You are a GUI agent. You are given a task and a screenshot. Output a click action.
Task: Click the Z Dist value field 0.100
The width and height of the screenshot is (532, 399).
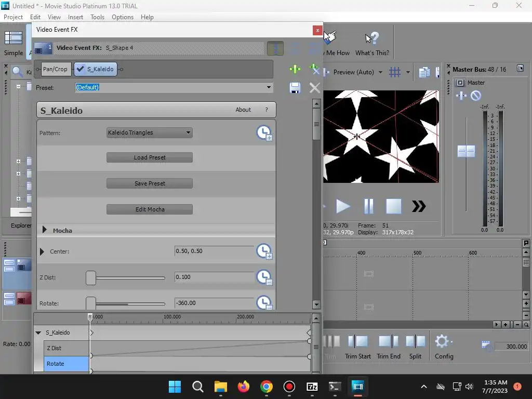(x=214, y=277)
